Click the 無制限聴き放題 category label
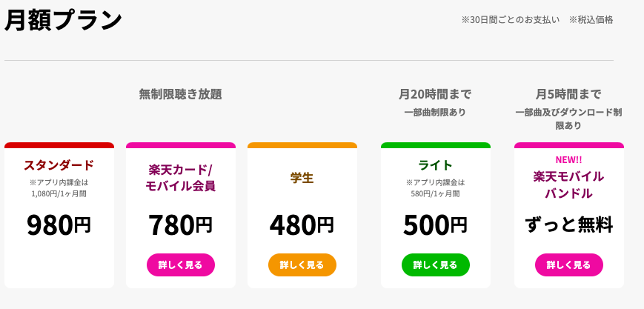The image size is (644, 309). coord(181,95)
